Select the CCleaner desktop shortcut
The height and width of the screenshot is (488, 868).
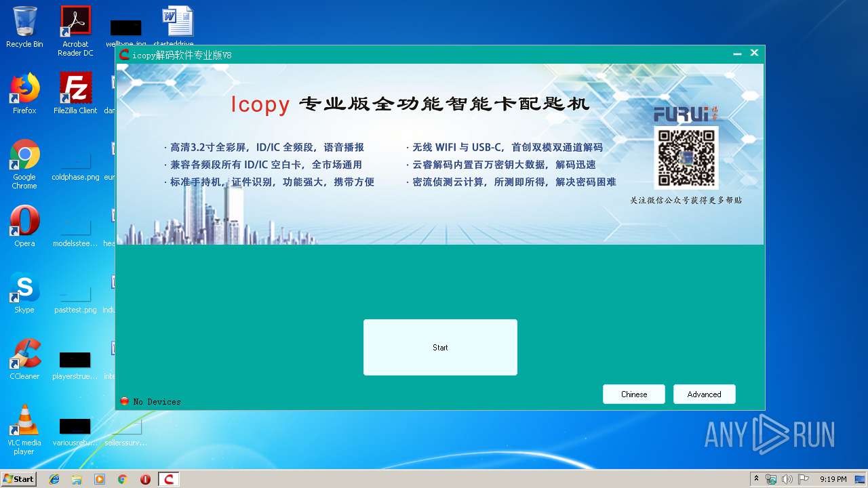point(24,359)
